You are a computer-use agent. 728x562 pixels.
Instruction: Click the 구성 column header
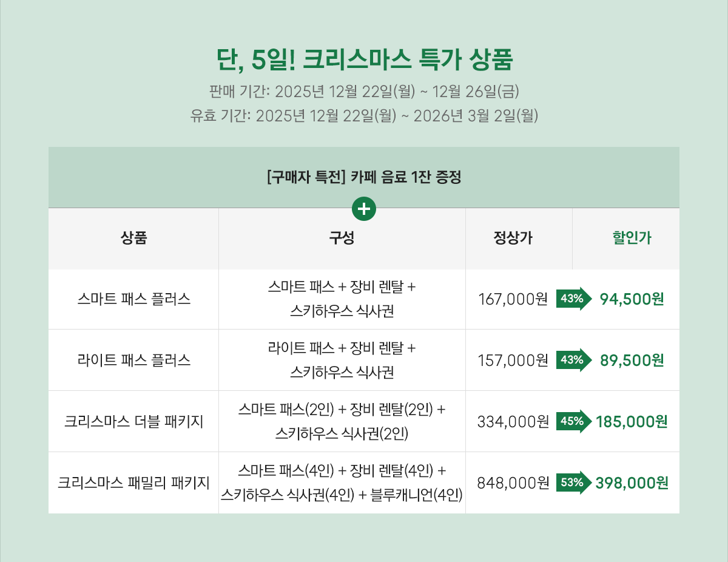pyautogui.click(x=342, y=238)
